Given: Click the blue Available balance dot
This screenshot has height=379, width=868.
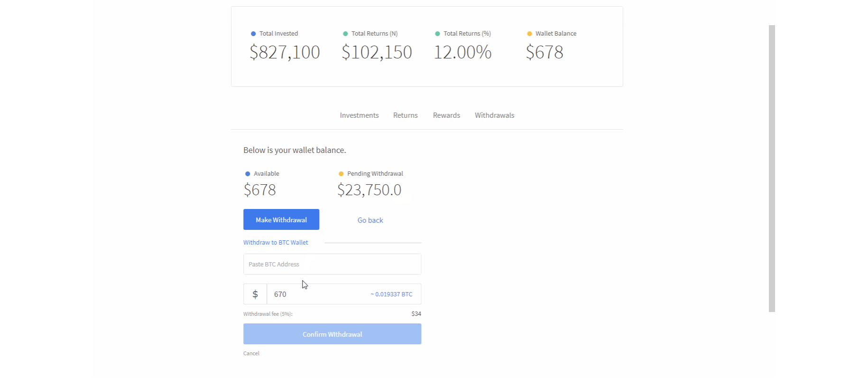Looking at the screenshot, I should tap(248, 174).
